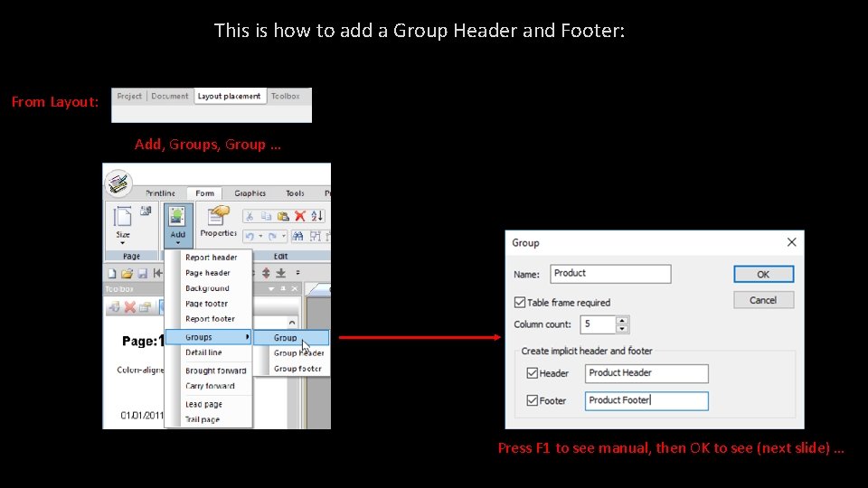Click the small page setup icon beside Size
The image size is (868, 488).
point(146,211)
